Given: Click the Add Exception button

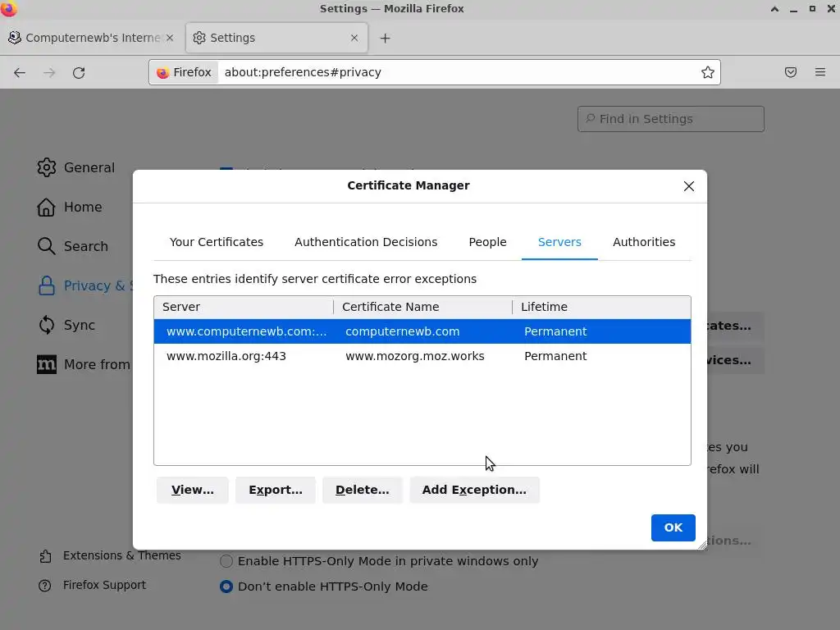Looking at the screenshot, I should pos(474,490).
